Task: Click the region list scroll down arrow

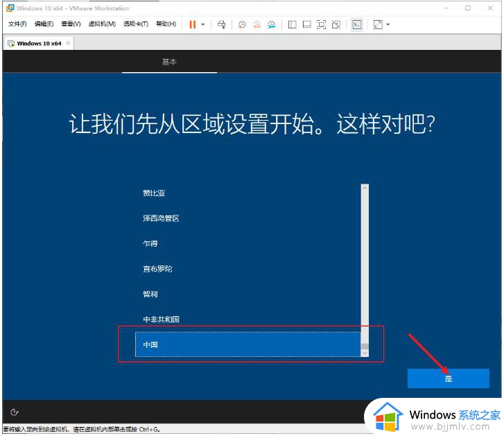Action: pyautogui.click(x=365, y=353)
